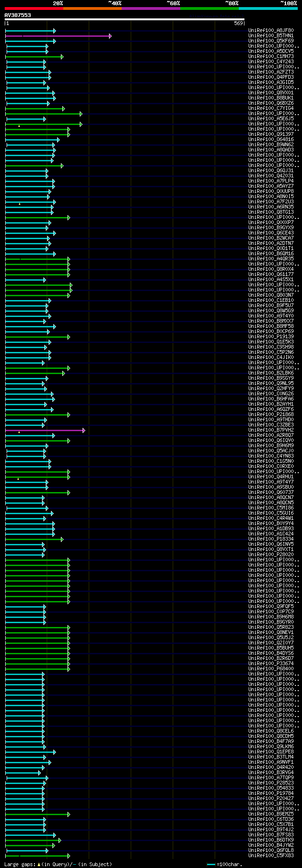
Task: Click hit name UniRef100_O64816
Action: [271, 140]
